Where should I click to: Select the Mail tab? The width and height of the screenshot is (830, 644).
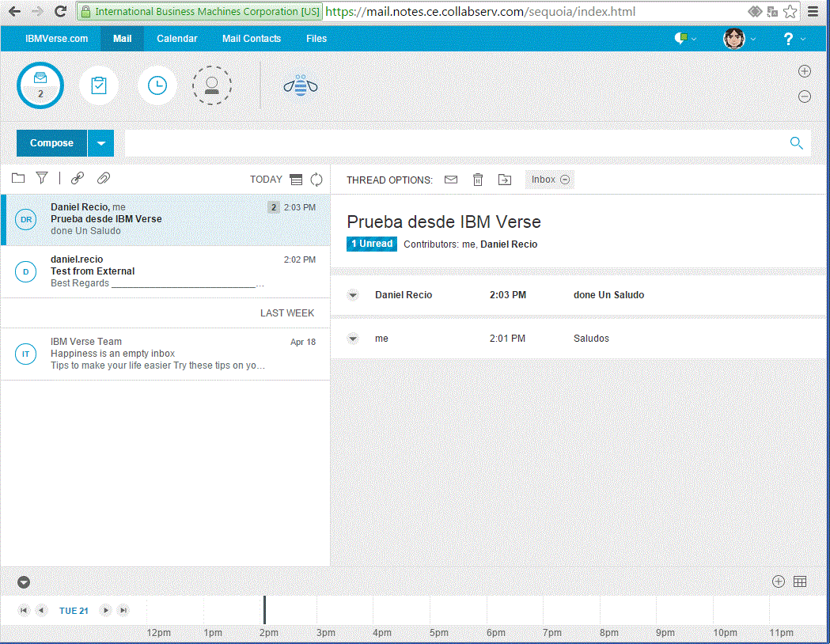[x=123, y=39]
